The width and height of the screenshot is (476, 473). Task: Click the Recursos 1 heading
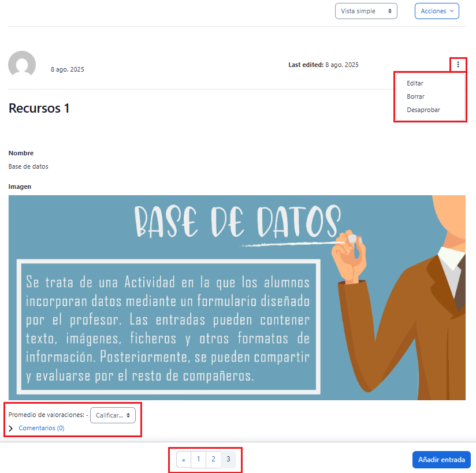point(39,108)
